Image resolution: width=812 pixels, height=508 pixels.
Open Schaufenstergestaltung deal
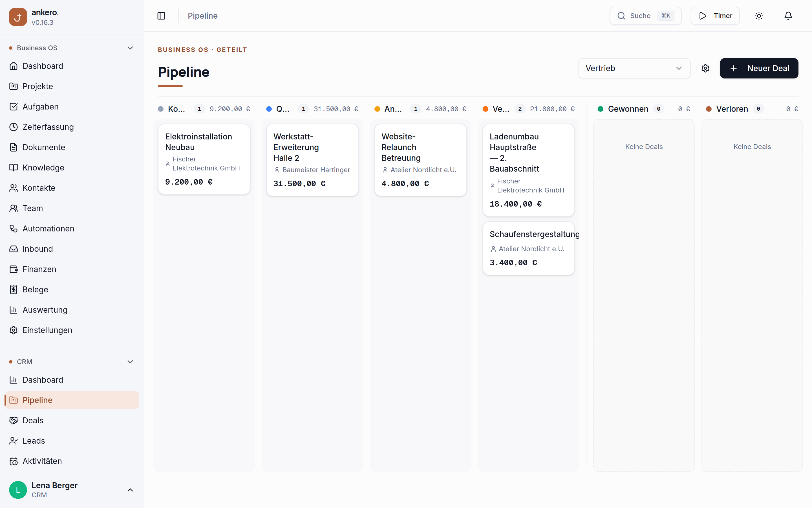coord(528,248)
